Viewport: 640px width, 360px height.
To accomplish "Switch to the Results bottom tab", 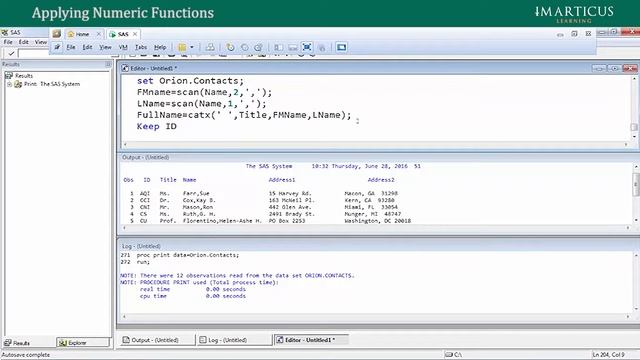I will pos(17,343).
